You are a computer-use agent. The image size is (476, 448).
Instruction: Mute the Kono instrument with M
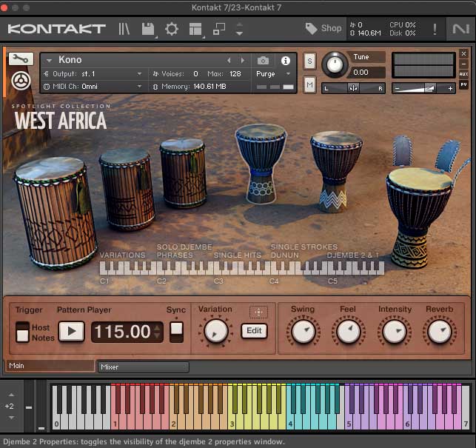[x=309, y=84]
